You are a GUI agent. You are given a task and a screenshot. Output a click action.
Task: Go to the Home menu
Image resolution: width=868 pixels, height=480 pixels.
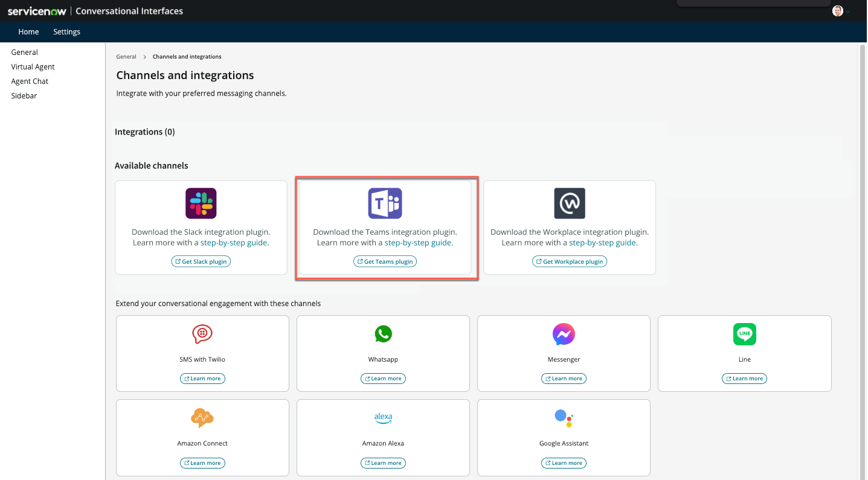28,32
